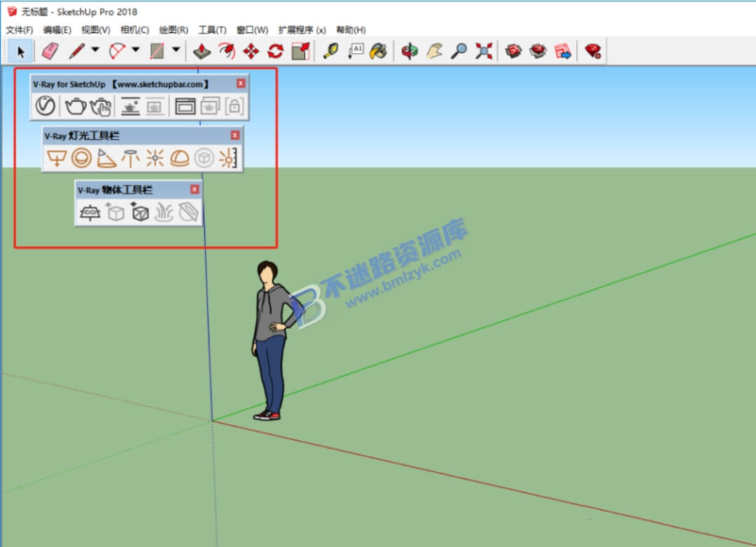The height and width of the screenshot is (547, 756).
Task: Open V-Ray Asset Editor icon
Action: [x=45, y=106]
